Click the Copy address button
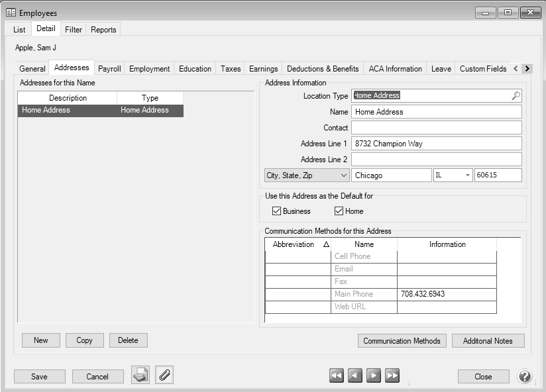Screen dimensions: 546x392 (x=85, y=340)
